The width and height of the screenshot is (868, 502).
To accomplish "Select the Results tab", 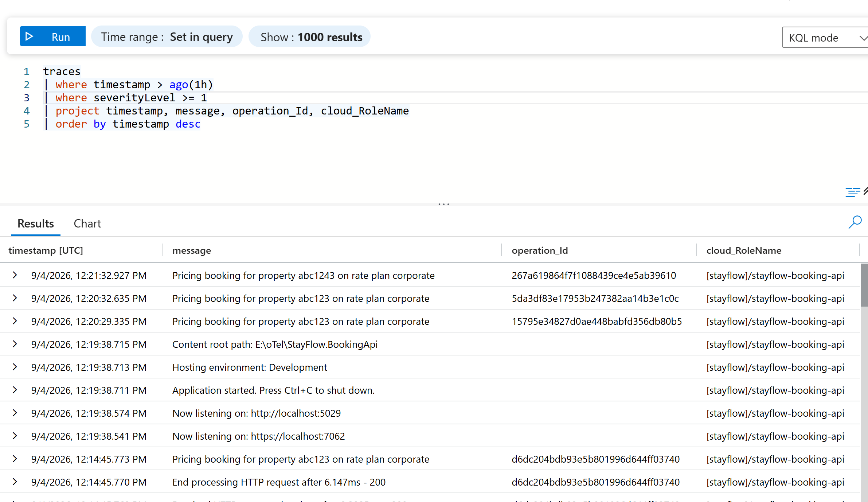I will 36,223.
